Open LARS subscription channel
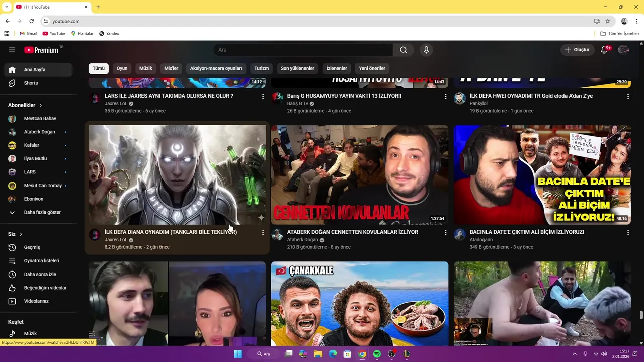 (38, 172)
